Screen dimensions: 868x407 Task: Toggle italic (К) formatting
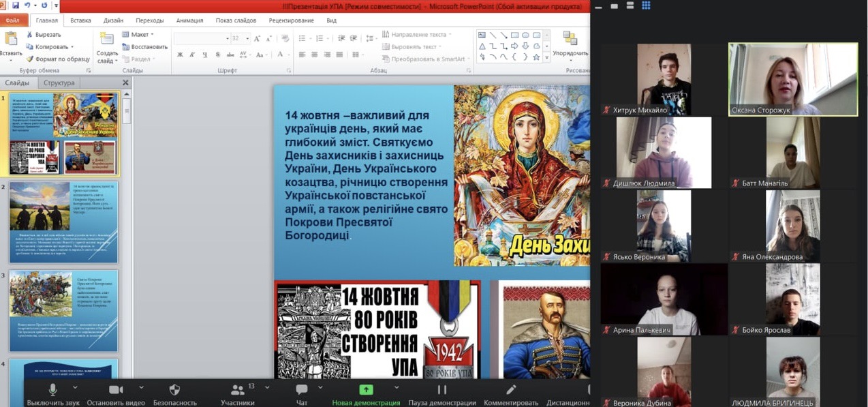coord(192,55)
